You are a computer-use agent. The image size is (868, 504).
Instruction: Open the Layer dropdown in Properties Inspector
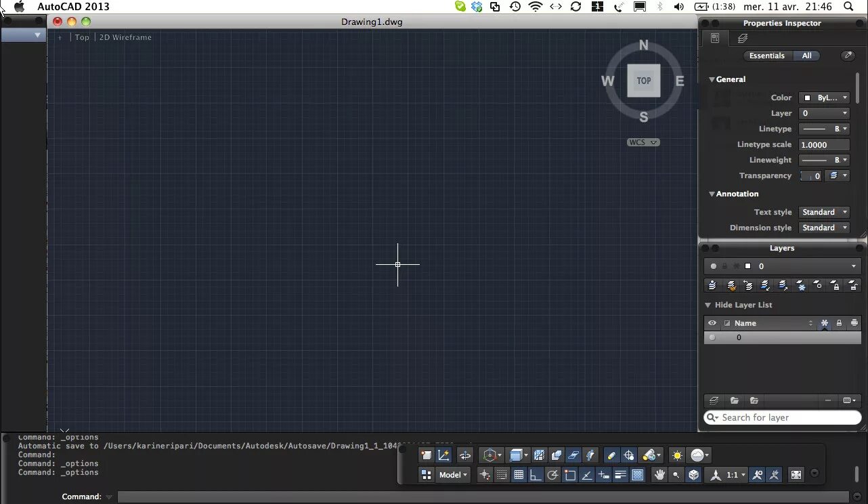click(x=824, y=113)
